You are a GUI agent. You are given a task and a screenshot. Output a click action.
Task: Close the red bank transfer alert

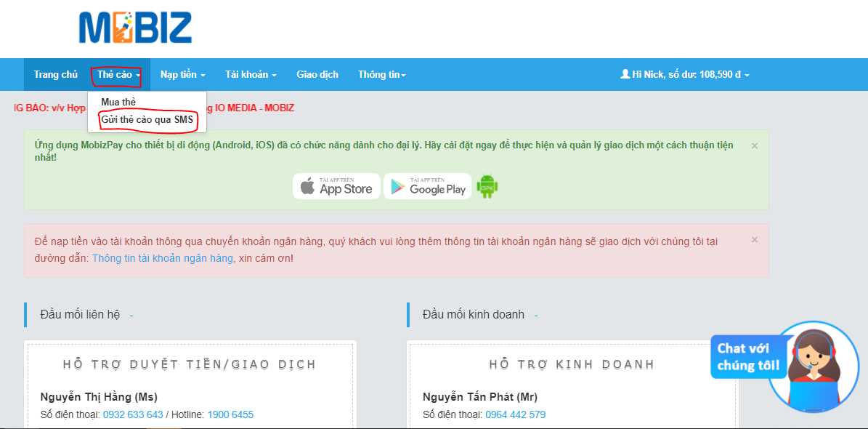coord(754,239)
